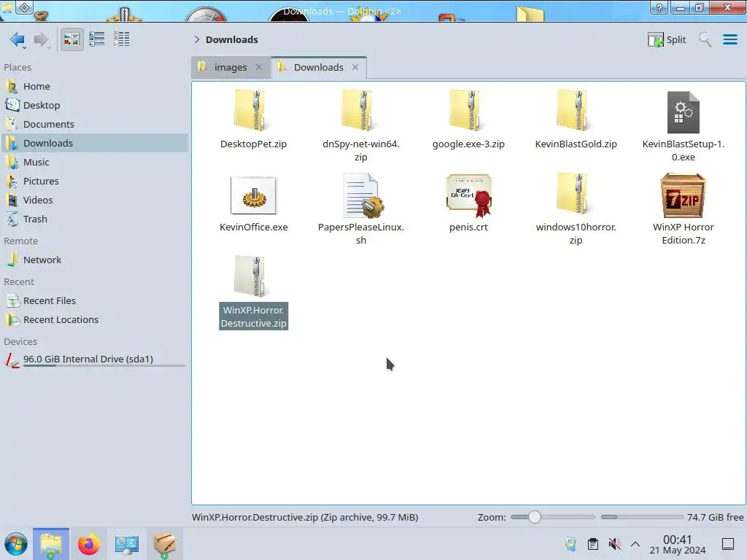Viewport: 747px width, 560px height.
Task: Open Pictures in Places
Action: click(x=94, y=182)
